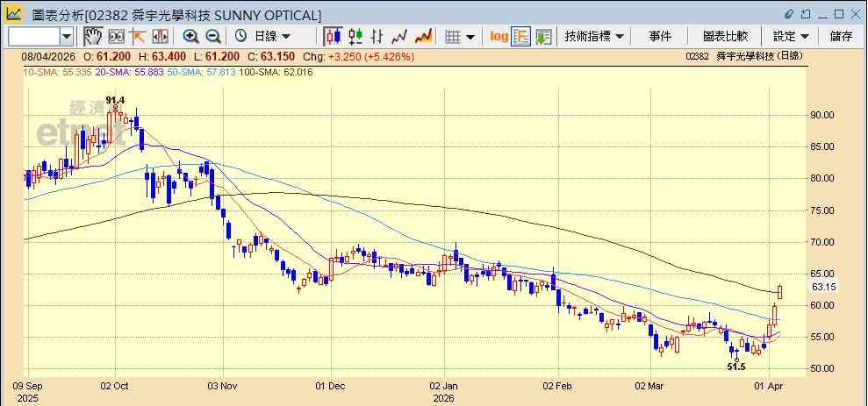Image resolution: width=868 pixels, height=406 pixels.
Task: Toggle logarithmic scale with log button
Action: (x=499, y=37)
